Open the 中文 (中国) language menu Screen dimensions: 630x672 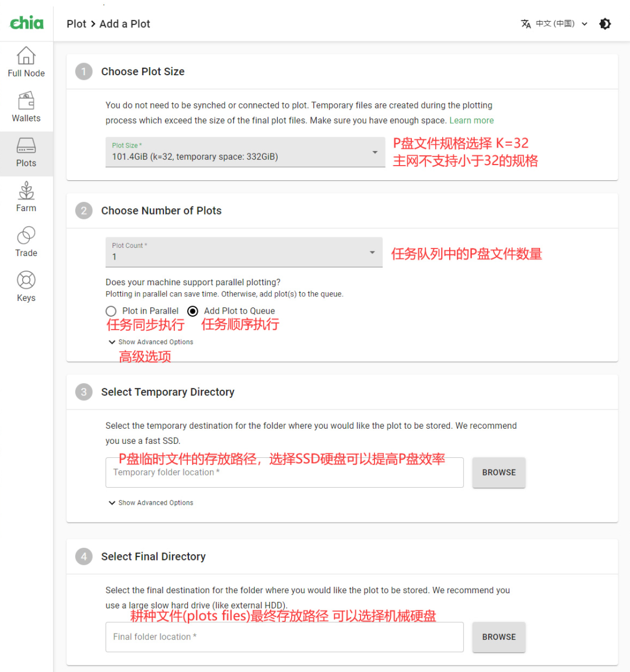561,24
